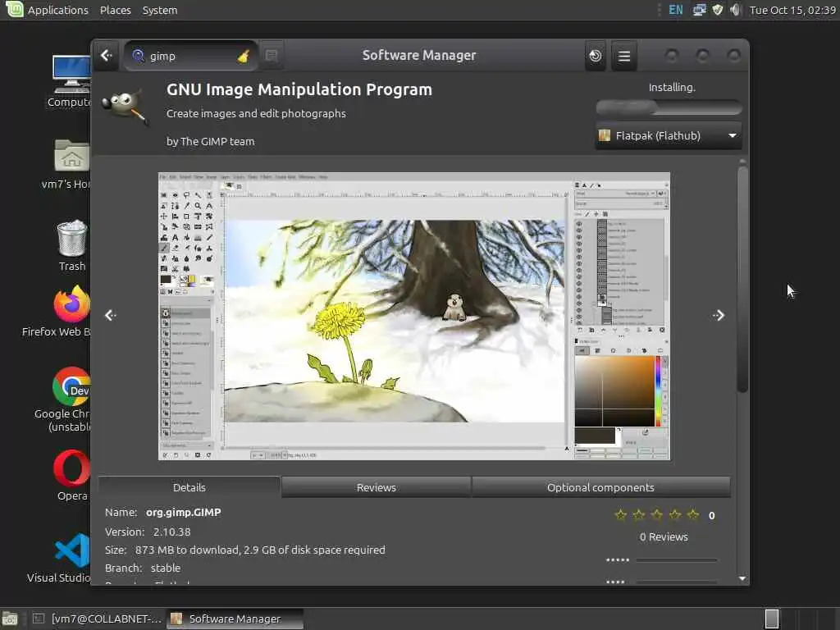Switch to the Details tab

pyautogui.click(x=189, y=487)
